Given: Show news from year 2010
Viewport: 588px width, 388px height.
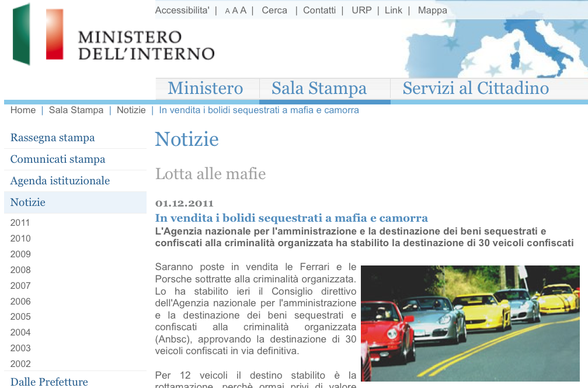Looking at the screenshot, I should [x=20, y=239].
